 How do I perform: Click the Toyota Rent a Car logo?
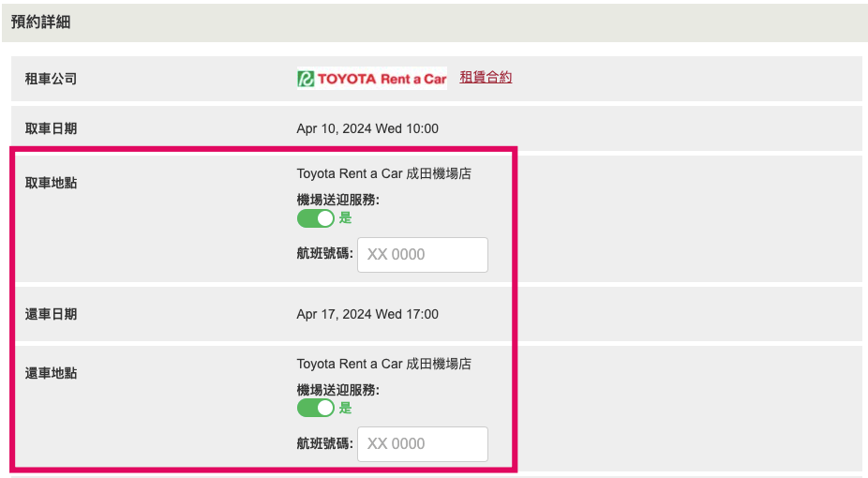point(371,79)
